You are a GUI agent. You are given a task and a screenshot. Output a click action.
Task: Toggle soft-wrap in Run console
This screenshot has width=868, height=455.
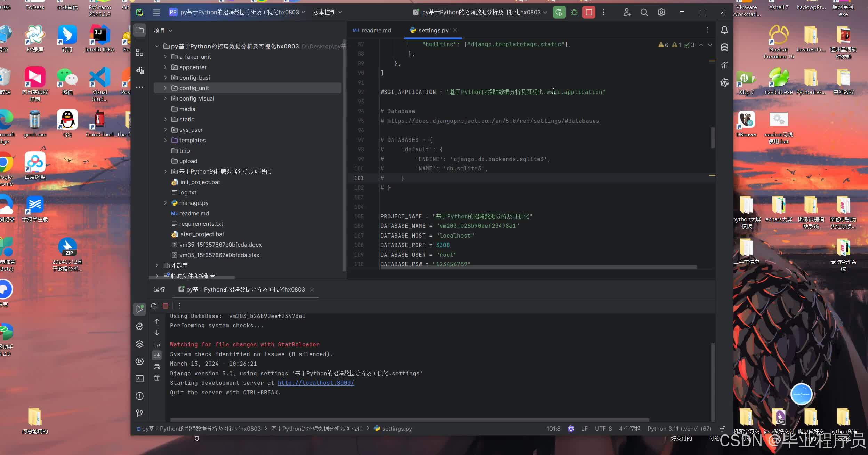click(x=157, y=344)
